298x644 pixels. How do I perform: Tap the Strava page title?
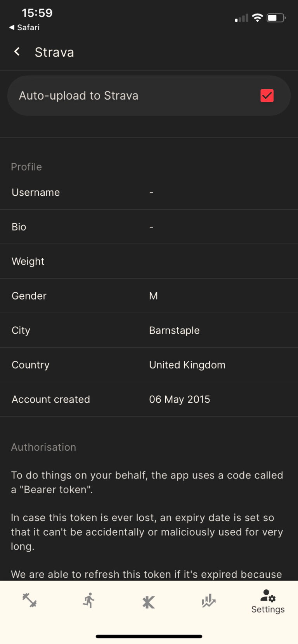[54, 52]
